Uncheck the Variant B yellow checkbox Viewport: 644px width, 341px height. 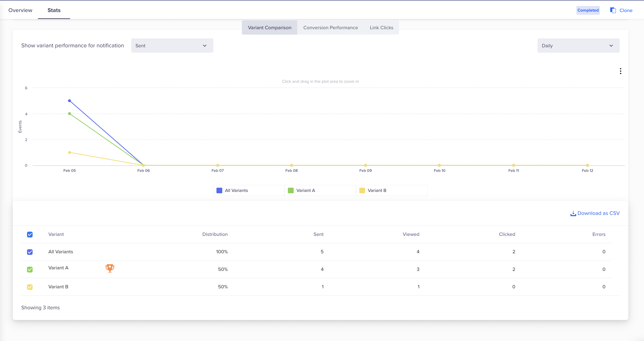pyautogui.click(x=30, y=287)
